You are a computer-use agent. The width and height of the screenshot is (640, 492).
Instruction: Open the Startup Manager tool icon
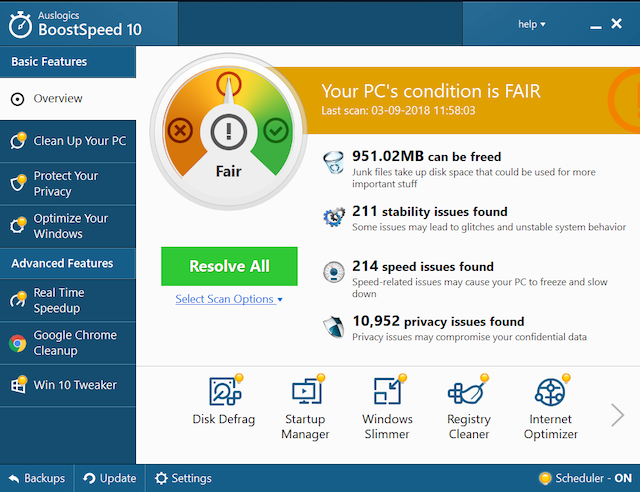(308, 390)
